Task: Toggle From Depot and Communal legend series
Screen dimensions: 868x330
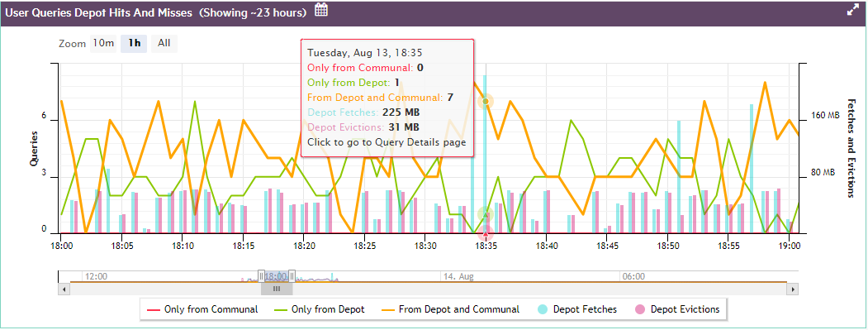Action: [x=451, y=309]
